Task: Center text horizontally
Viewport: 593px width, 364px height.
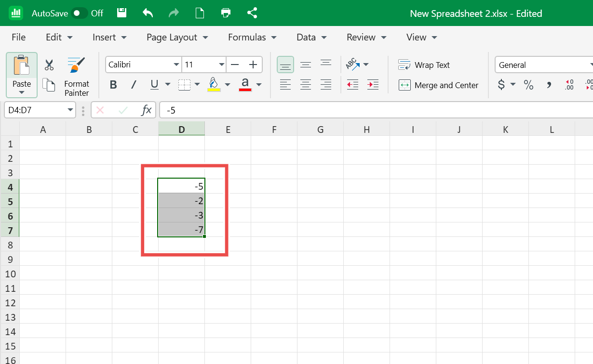Action: [x=306, y=85]
